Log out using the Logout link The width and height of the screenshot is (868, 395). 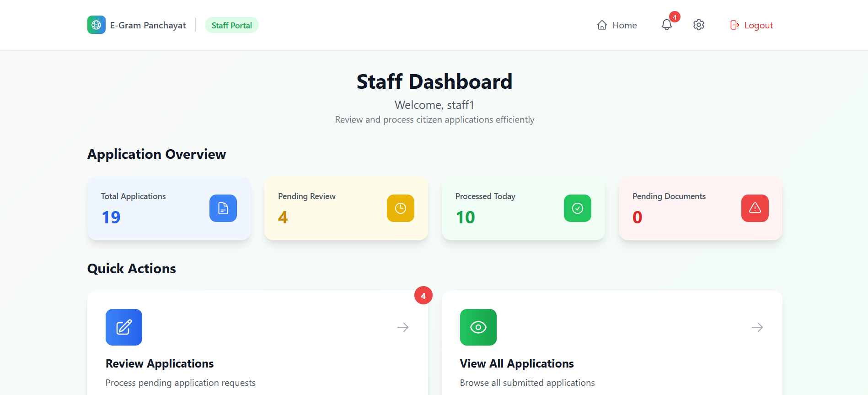[x=751, y=25]
